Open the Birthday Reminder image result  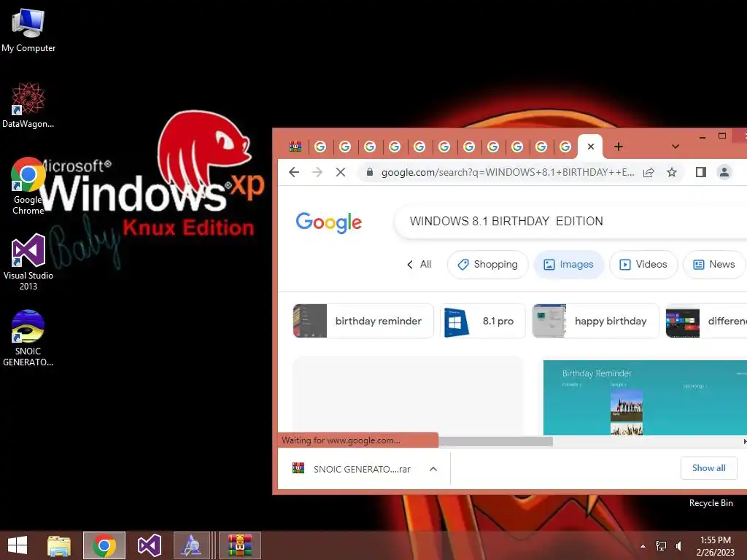point(645,397)
